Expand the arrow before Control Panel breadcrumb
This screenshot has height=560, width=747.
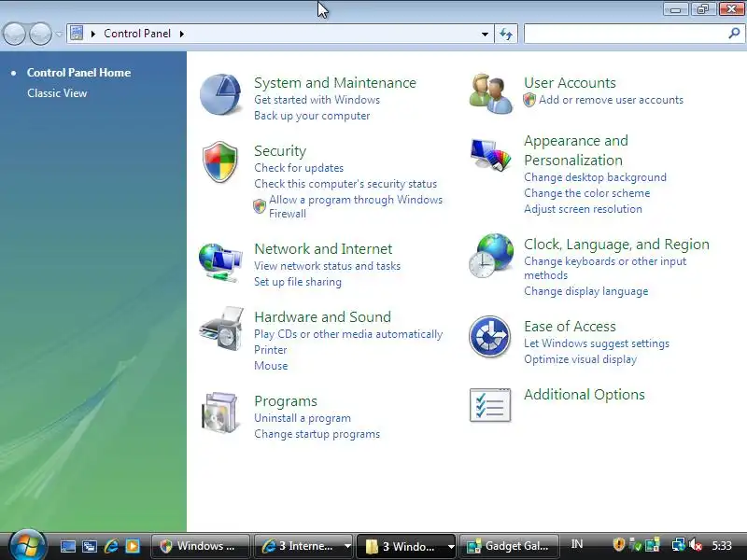coord(92,34)
